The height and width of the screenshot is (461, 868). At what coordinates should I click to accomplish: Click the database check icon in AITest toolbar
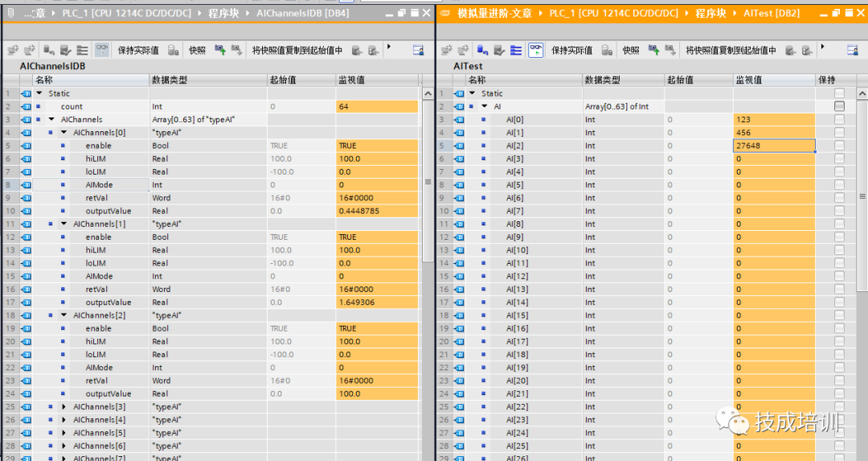click(x=499, y=51)
